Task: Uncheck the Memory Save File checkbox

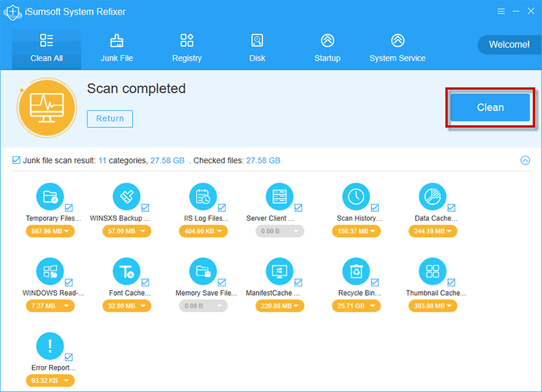Action: pyautogui.click(x=222, y=282)
